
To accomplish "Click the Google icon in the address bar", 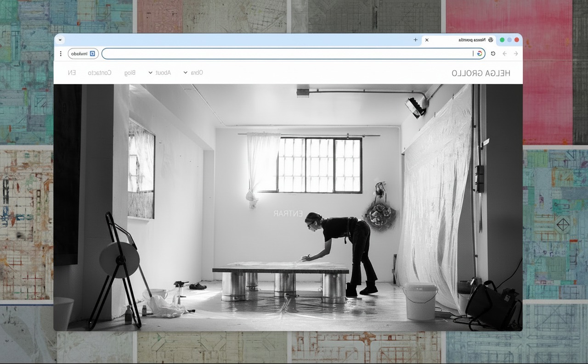I will (x=480, y=54).
